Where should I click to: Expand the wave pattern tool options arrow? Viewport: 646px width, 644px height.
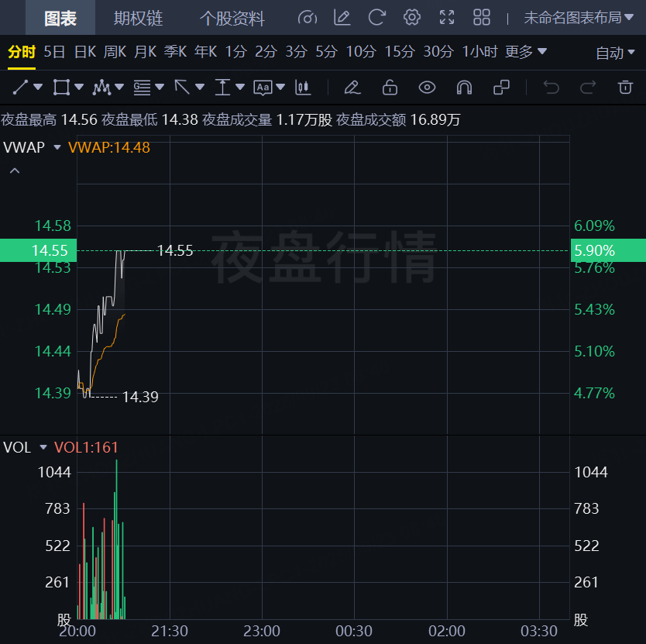(x=119, y=87)
